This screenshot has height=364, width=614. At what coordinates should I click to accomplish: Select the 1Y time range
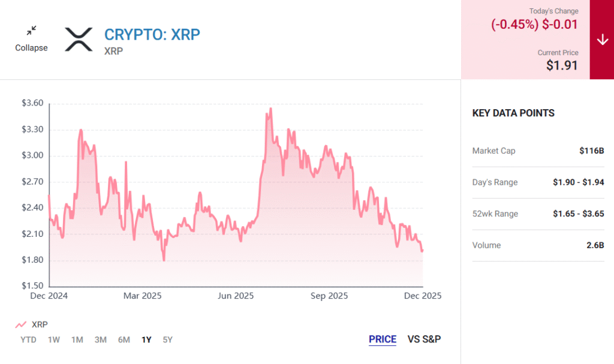click(x=146, y=340)
